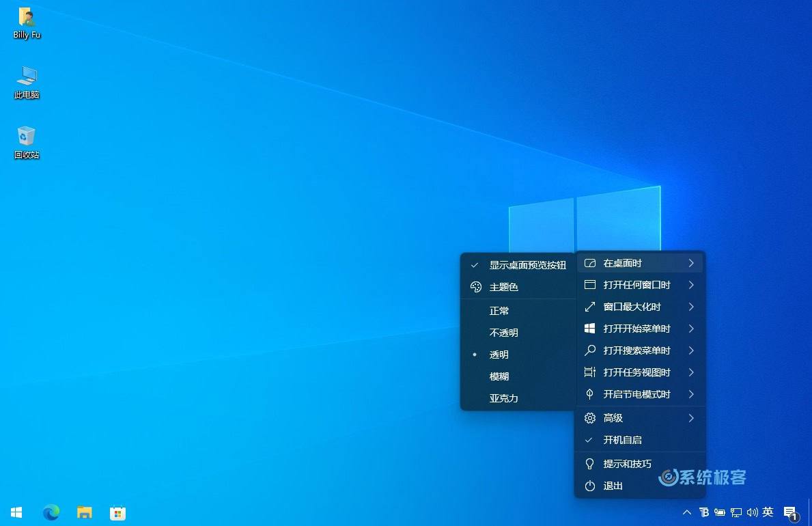Viewport: 812px width, 526px height.
Task: Expand the 在桌面时 submenu arrow
Action: pos(691,263)
